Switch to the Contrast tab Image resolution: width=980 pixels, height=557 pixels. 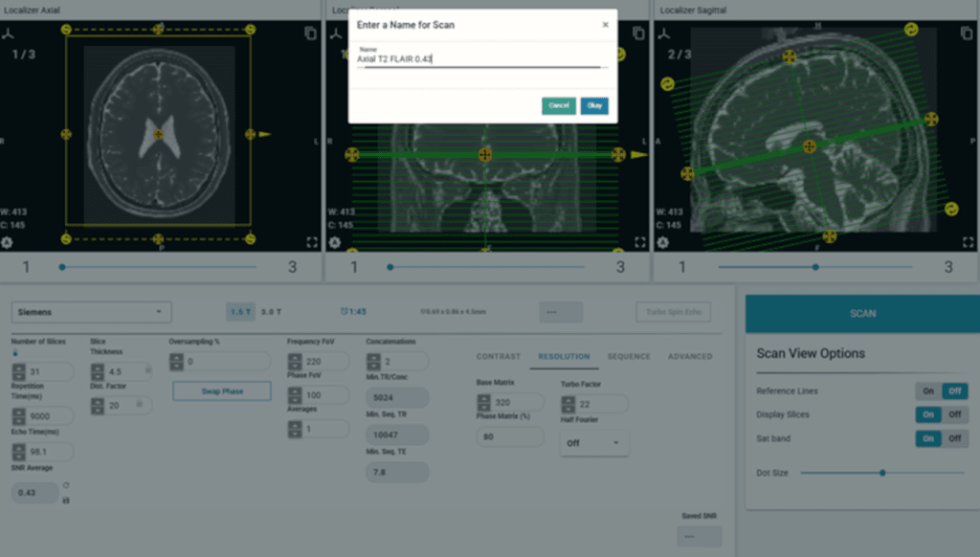(499, 357)
